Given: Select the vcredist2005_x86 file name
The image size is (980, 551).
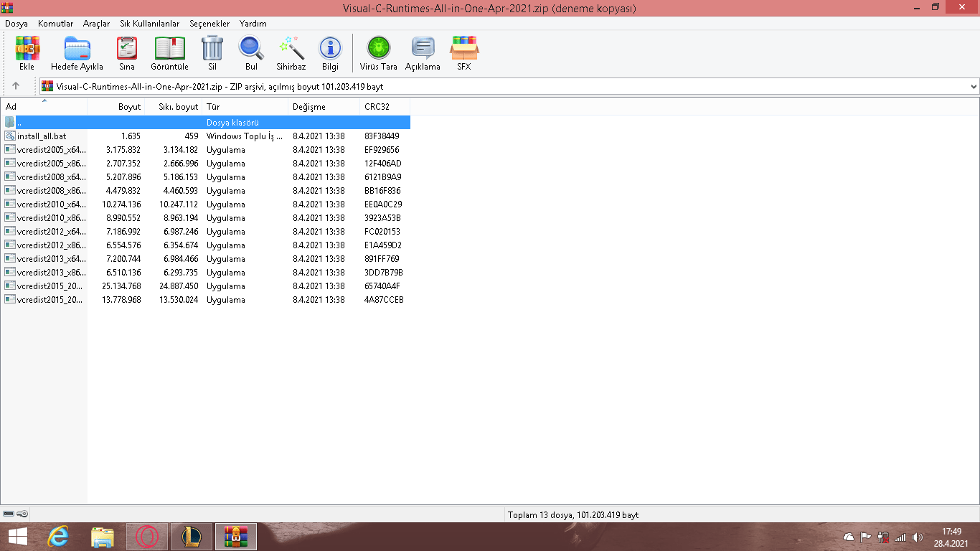Looking at the screenshot, I should (51, 164).
